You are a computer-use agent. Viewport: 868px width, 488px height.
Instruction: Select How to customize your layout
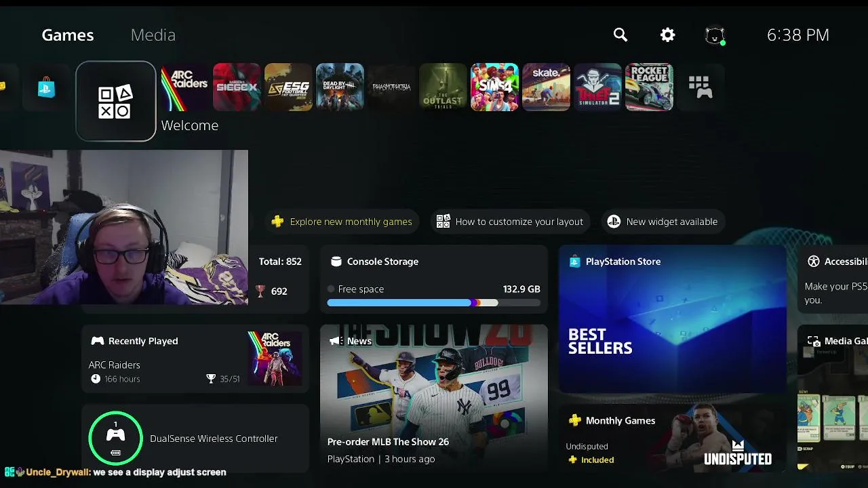coord(510,222)
